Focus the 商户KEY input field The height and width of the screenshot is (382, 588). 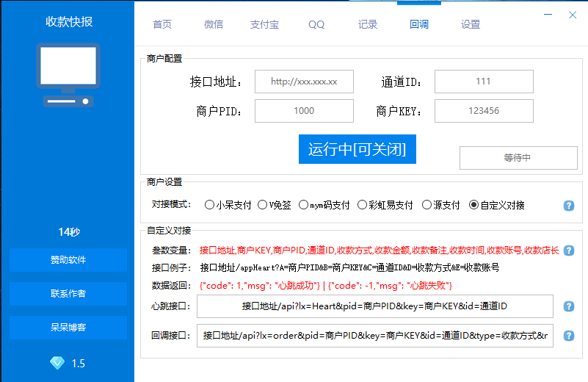[x=483, y=111]
